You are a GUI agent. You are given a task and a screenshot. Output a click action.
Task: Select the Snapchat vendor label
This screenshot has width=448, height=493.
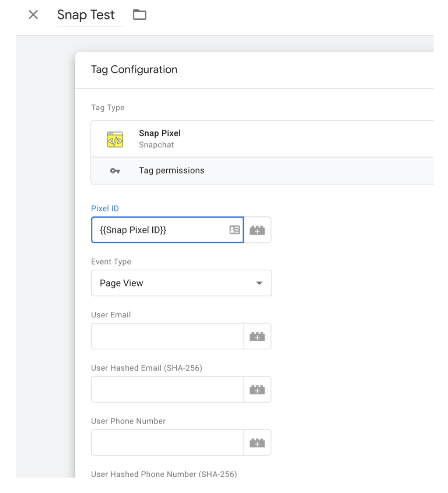click(157, 145)
